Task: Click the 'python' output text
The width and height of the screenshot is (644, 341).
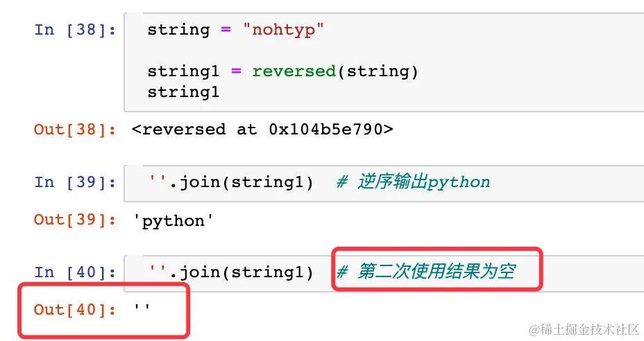Action: [x=173, y=221]
